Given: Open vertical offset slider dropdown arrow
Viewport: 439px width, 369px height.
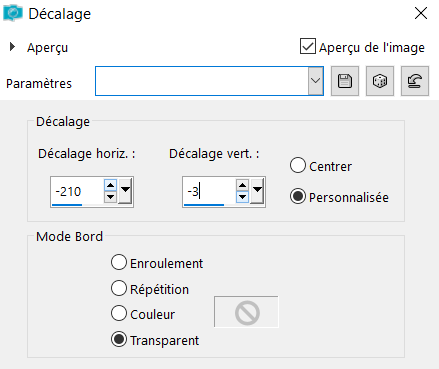Looking at the screenshot, I should [257, 191].
